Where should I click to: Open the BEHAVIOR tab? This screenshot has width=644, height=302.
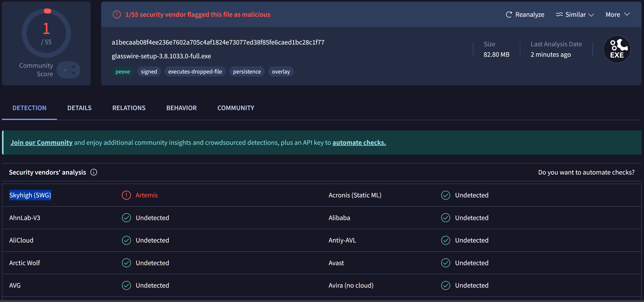tap(182, 108)
